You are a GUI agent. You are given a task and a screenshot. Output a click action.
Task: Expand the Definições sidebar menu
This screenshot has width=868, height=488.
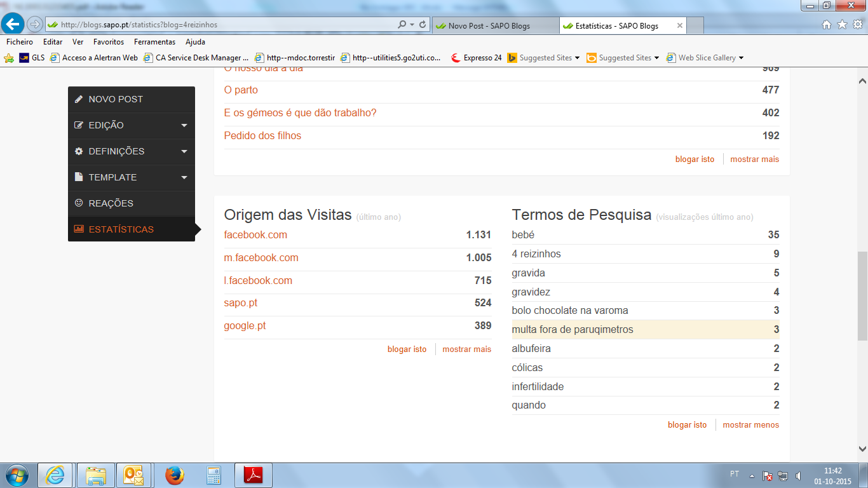131,151
